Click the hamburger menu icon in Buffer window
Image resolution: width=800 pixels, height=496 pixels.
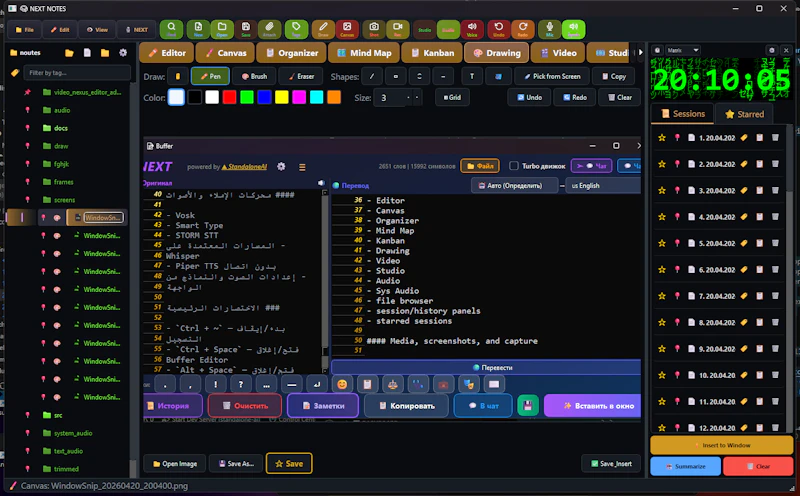302,167
